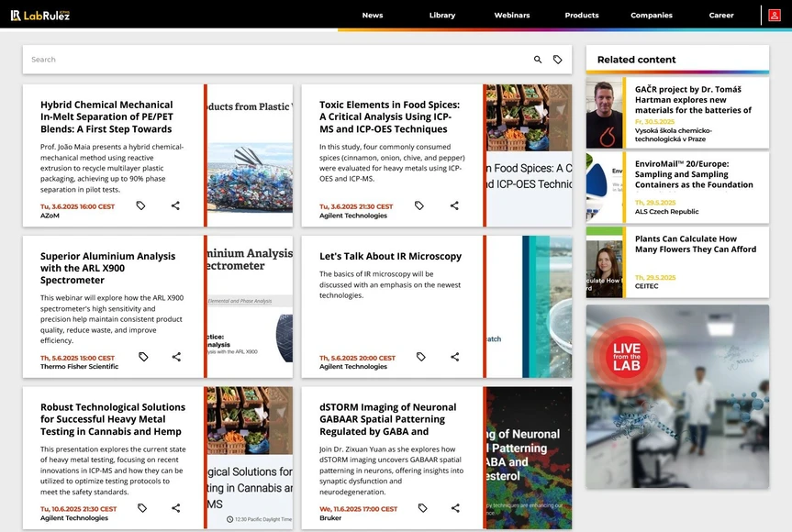Share the Superior Aluminium Analysis webinar
Viewport: 792px width, 532px height.
click(x=176, y=357)
